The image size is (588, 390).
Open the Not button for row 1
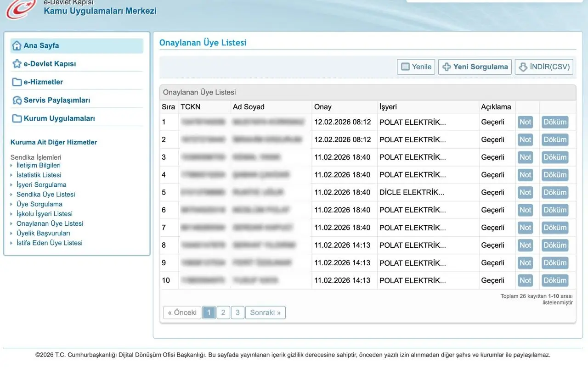point(525,122)
